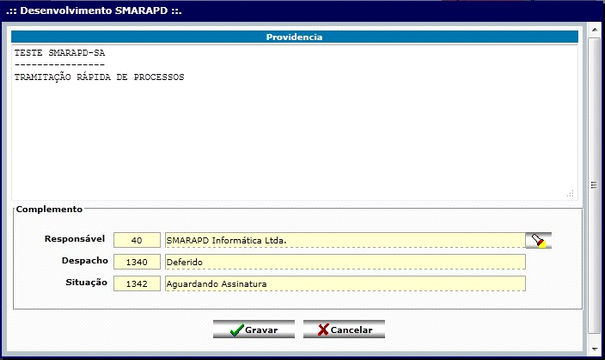Select the Situação code field 1342
The height and width of the screenshot is (360, 605).
137,284
